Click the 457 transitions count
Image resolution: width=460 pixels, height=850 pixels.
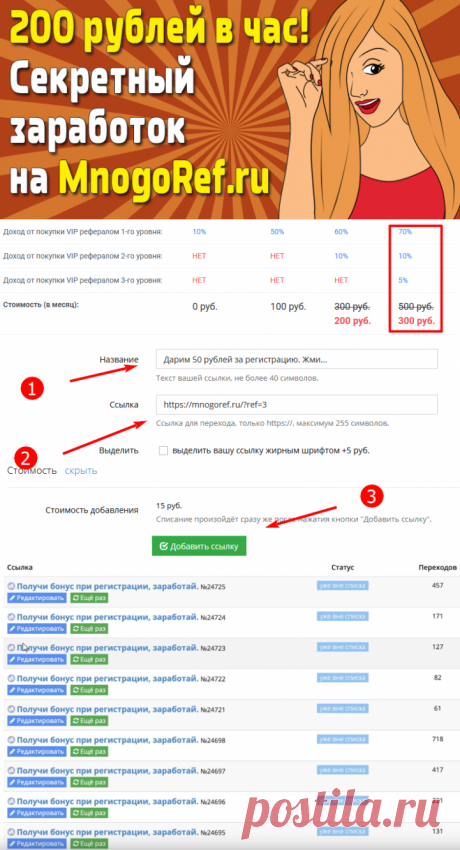pos(438,585)
